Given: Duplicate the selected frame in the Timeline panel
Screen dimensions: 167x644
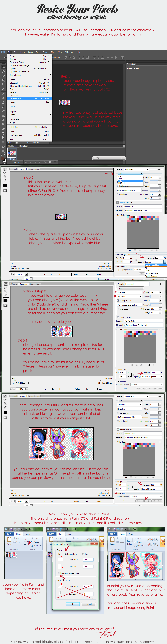Looking at the screenshot, I should (x=50, y=162).
